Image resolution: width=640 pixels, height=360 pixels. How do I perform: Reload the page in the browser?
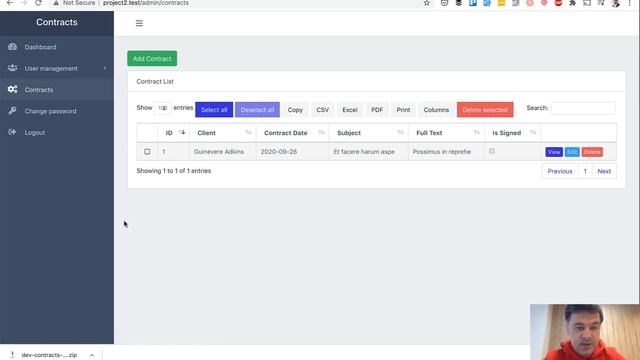[x=38, y=3]
